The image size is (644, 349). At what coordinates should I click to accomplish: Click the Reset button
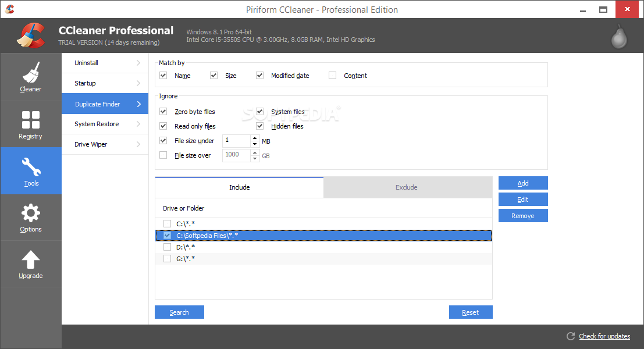(471, 312)
